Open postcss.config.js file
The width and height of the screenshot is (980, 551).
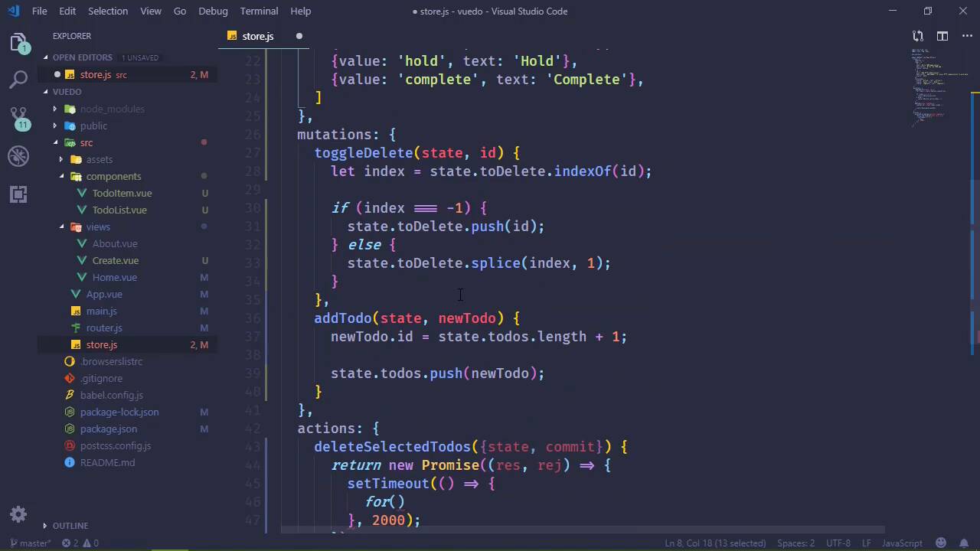coord(116,445)
